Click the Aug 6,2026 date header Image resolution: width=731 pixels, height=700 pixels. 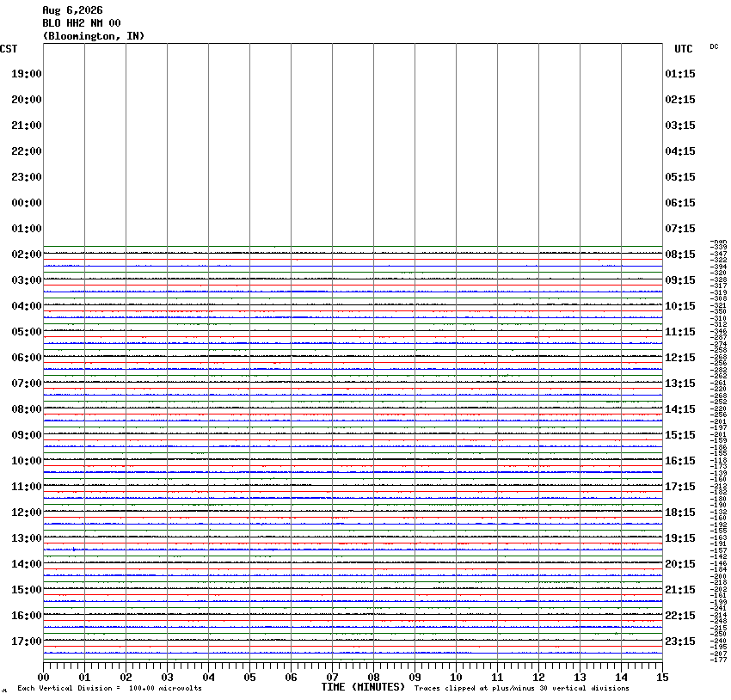(x=73, y=10)
